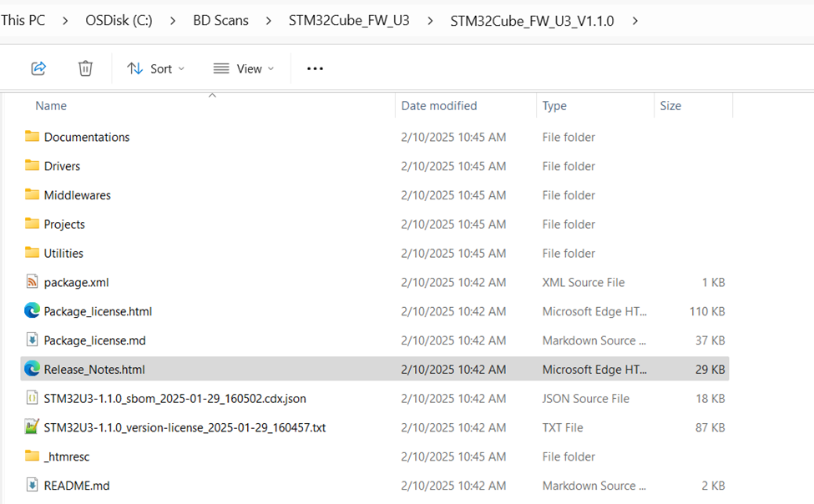Expand chevron after STM32Cube_FW_U3_V1.1.0 breadcrumb
This screenshot has width=814, height=504.
tap(635, 21)
